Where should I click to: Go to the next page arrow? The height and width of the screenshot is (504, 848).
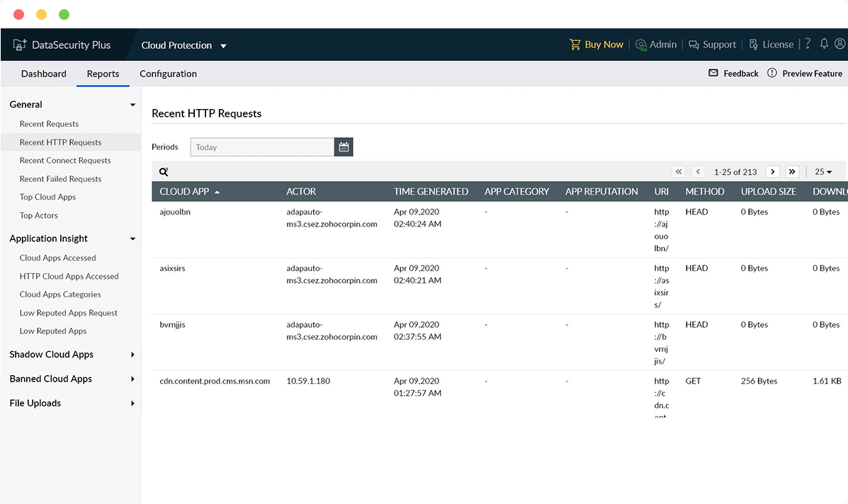pyautogui.click(x=773, y=172)
